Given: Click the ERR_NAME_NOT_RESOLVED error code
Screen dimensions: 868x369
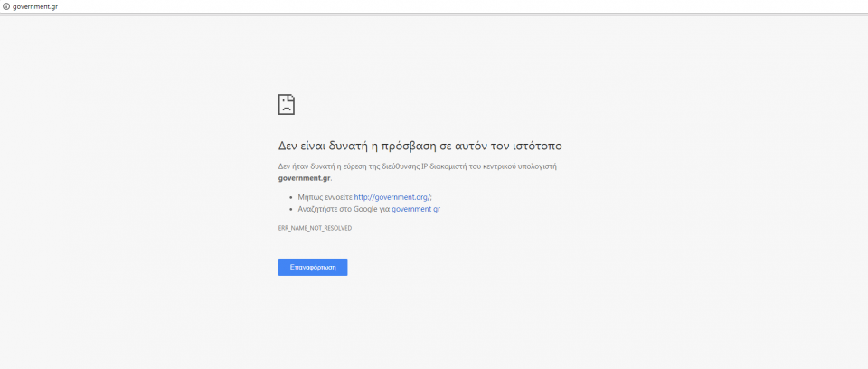Looking at the screenshot, I should [315, 228].
